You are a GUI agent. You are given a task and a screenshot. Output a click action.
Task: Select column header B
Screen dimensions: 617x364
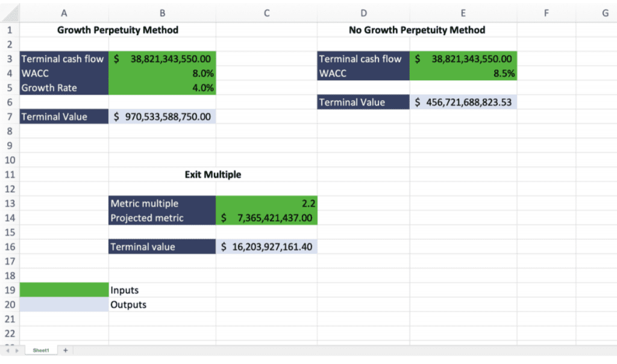tap(161, 13)
